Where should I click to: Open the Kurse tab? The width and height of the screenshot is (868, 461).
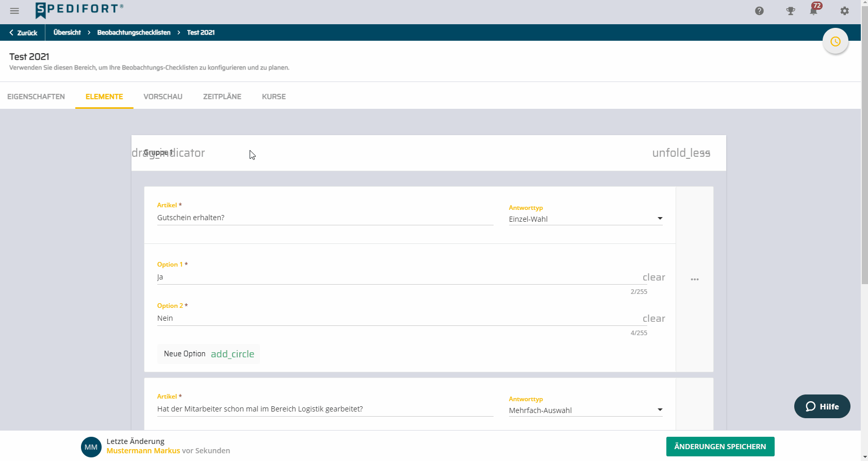(274, 96)
